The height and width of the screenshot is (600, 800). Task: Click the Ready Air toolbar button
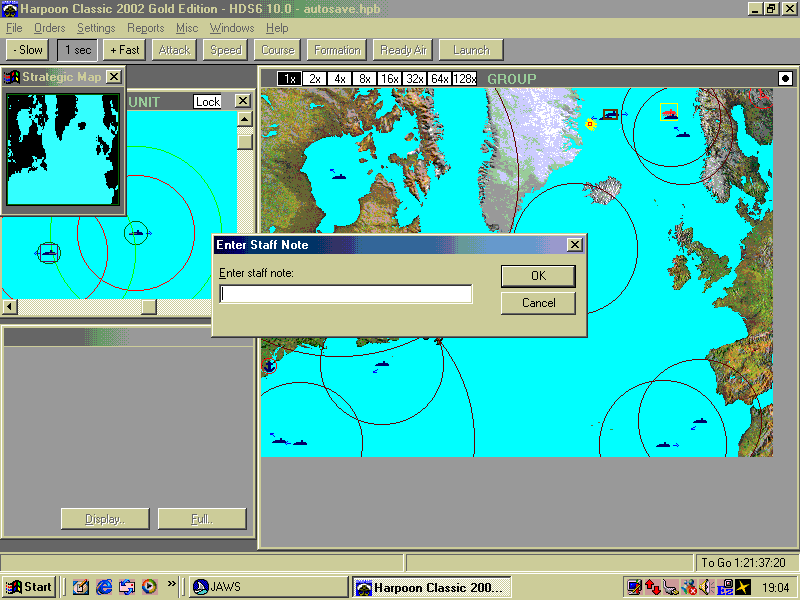click(403, 50)
